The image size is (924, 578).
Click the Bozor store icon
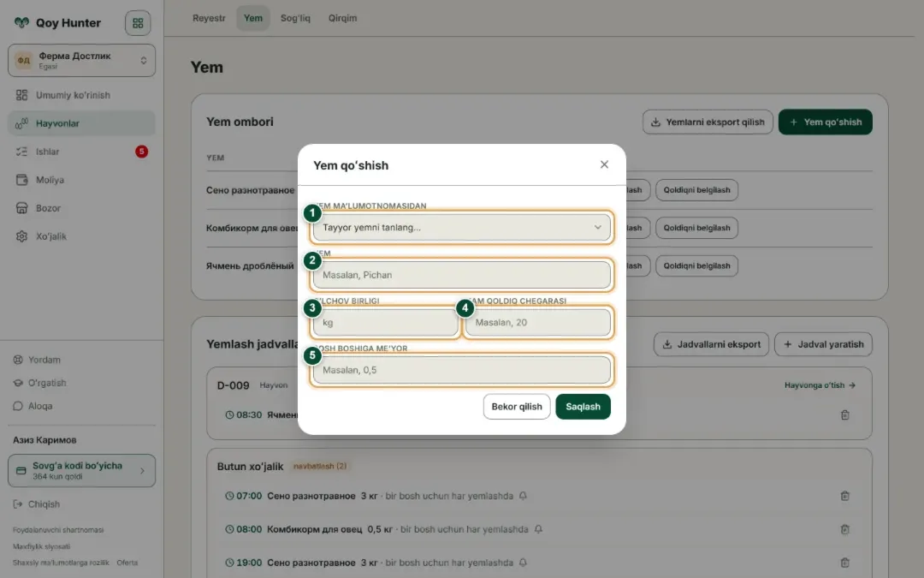pyautogui.click(x=21, y=208)
